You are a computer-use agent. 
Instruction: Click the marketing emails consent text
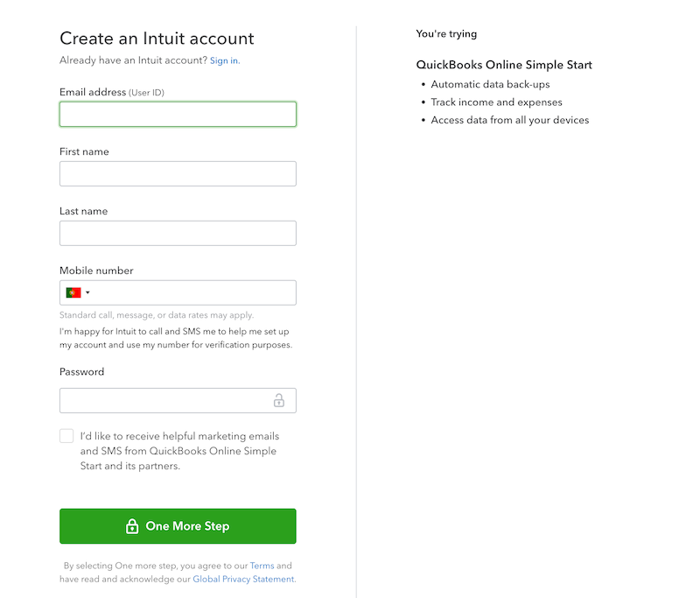click(x=178, y=451)
